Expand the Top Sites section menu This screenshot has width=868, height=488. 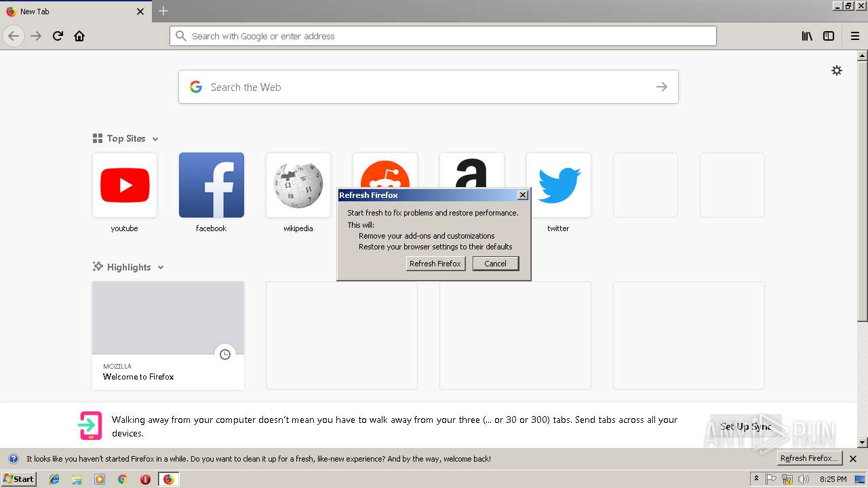[155, 139]
